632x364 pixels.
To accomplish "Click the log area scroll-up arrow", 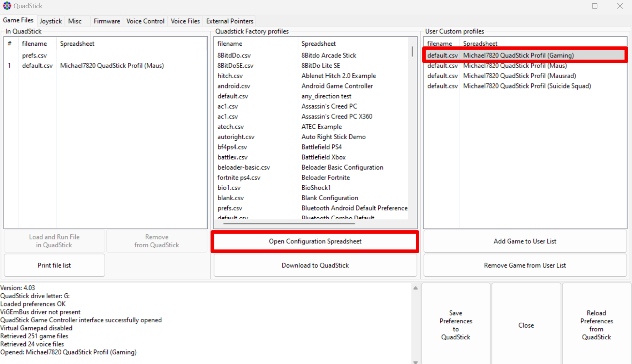I will click(x=415, y=288).
